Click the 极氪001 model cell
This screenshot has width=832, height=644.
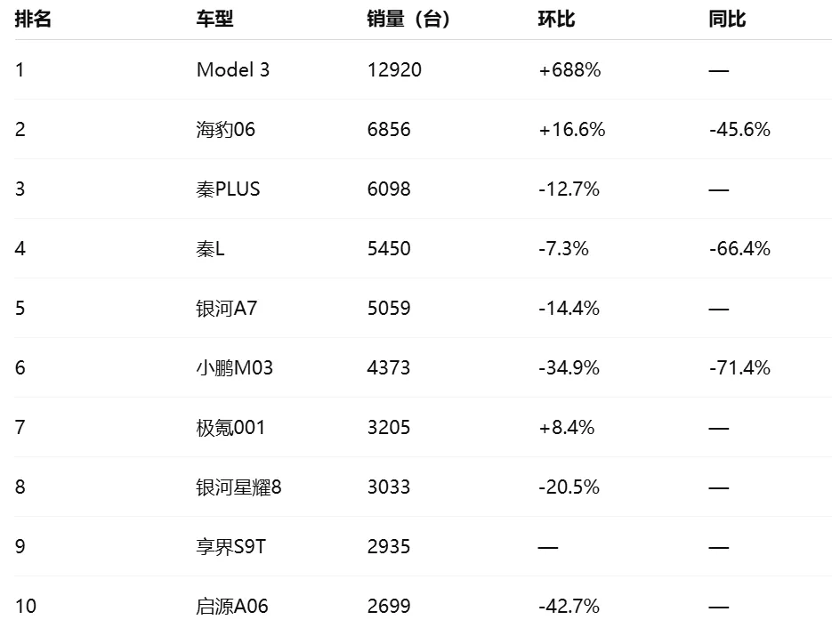[230, 428]
